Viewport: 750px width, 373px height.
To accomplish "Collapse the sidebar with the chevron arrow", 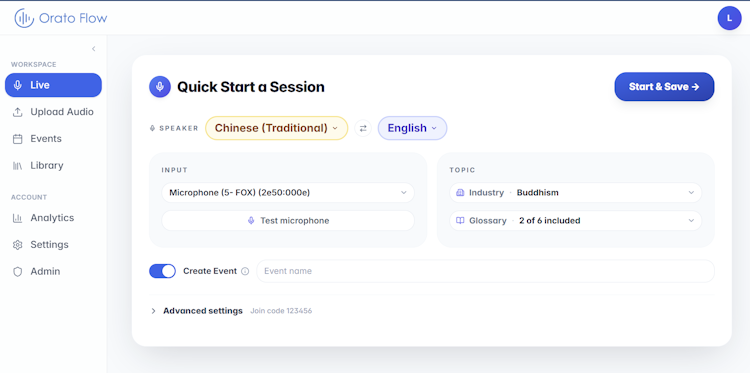I will pyautogui.click(x=94, y=49).
